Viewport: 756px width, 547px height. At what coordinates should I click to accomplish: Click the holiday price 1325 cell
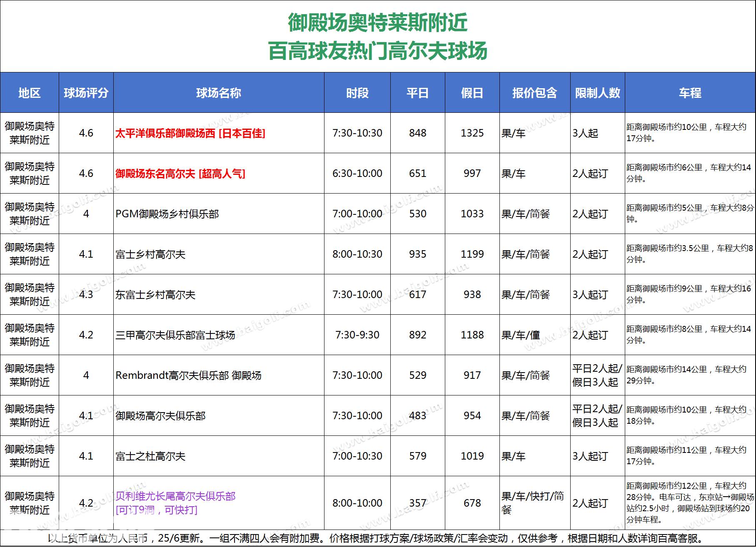(472, 133)
